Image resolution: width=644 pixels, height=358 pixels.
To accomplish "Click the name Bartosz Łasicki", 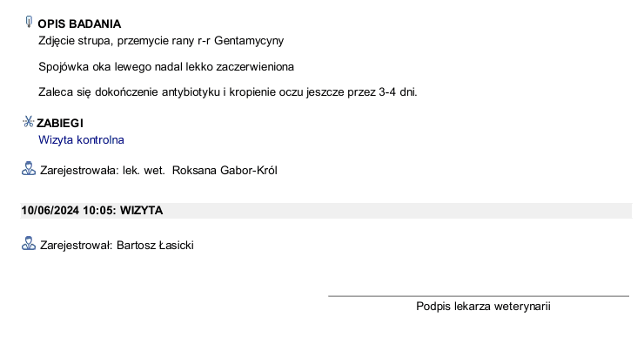I will click(155, 246).
